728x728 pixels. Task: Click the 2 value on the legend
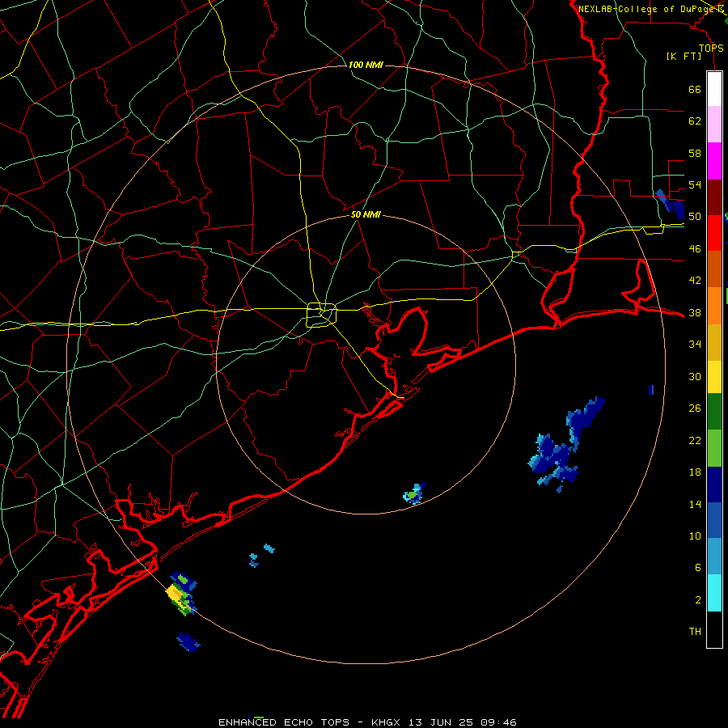click(x=697, y=599)
